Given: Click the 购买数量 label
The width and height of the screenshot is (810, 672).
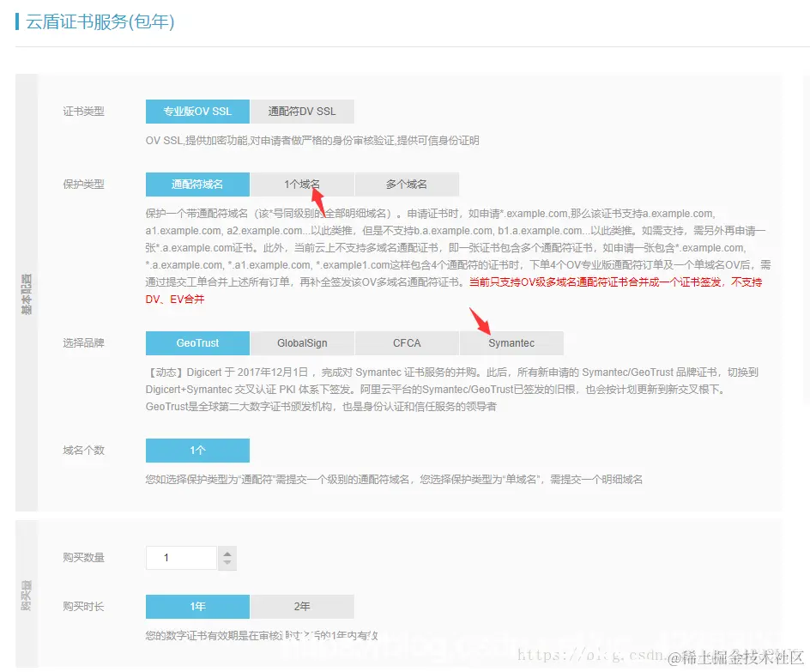Looking at the screenshot, I should [84, 558].
